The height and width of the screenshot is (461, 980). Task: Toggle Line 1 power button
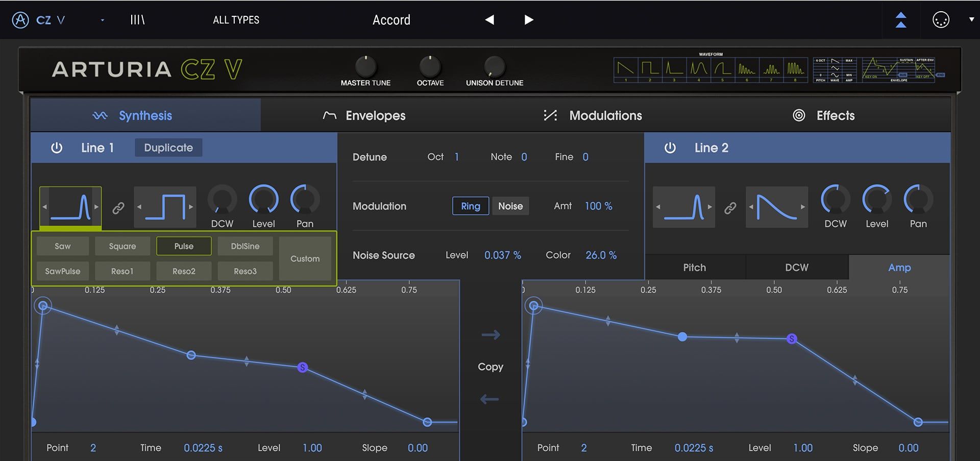(57, 148)
